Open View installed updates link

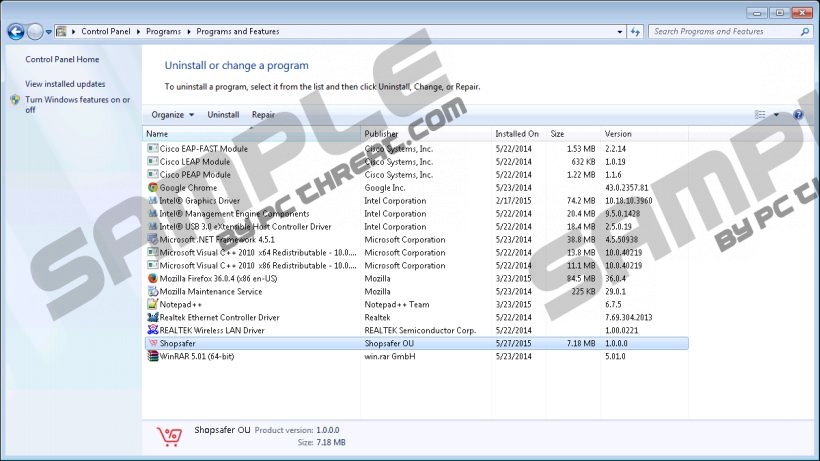pyautogui.click(x=65, y=84)
